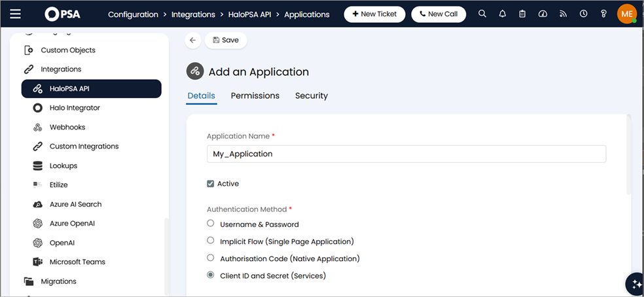Viewport: 644px width, 297px height.
Task: Click the Migrations label in sidebar
Action: tap(58, 281)
